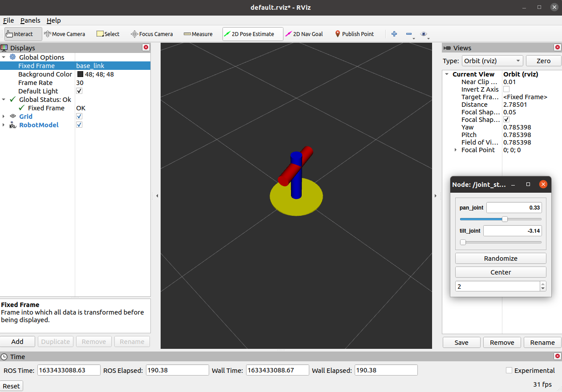Viewport: 562px width, 392px height.
Task: Open the eye toolbar options icon
Action: pos(424,34)
